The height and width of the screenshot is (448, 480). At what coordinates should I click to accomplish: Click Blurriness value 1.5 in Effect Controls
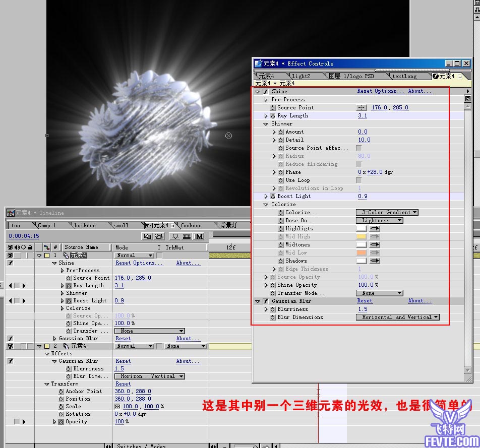[363, 309]
